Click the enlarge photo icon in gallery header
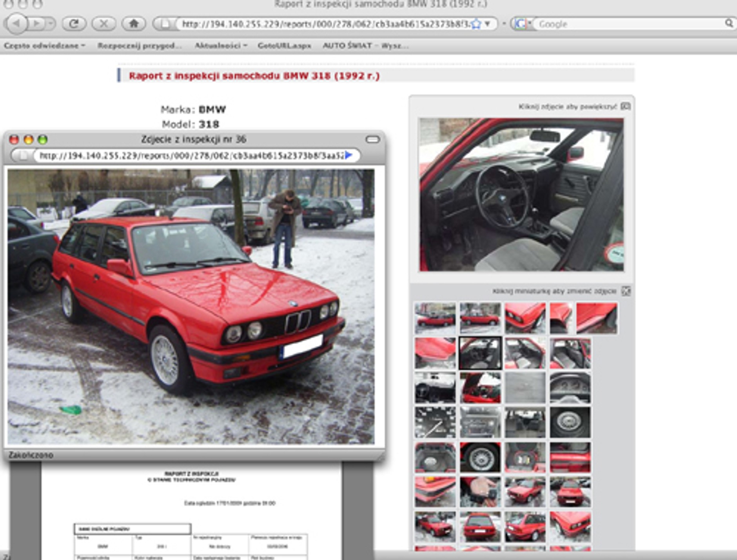The image size is (737, 560). (626, 106)
